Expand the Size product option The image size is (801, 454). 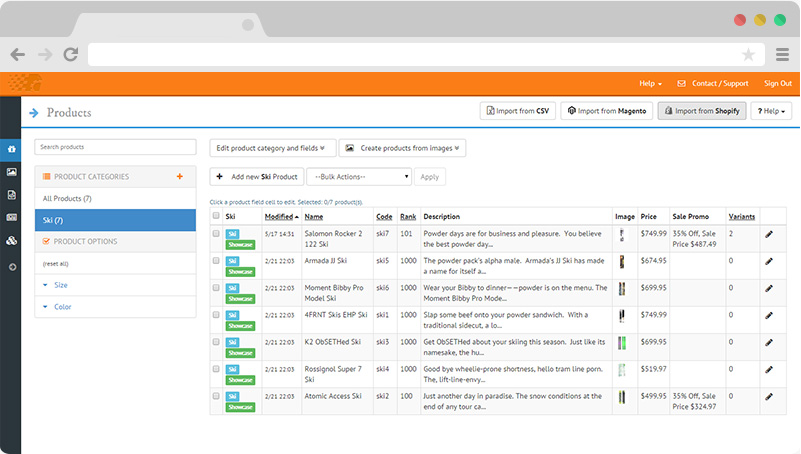pos(61,285)
